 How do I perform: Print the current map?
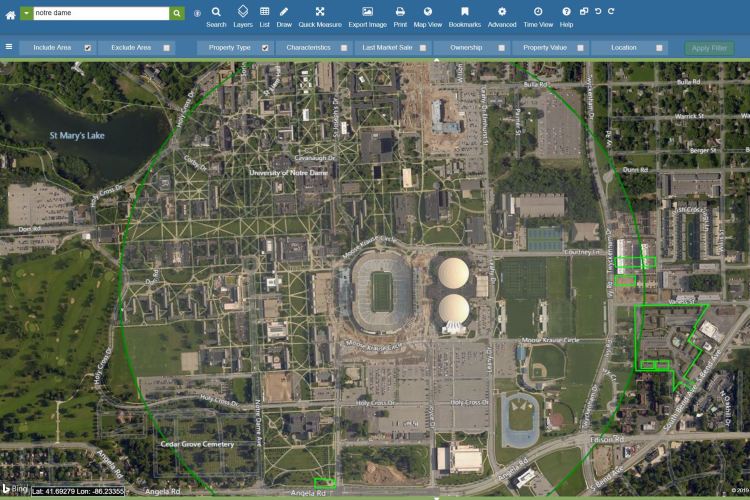(400, 17)
